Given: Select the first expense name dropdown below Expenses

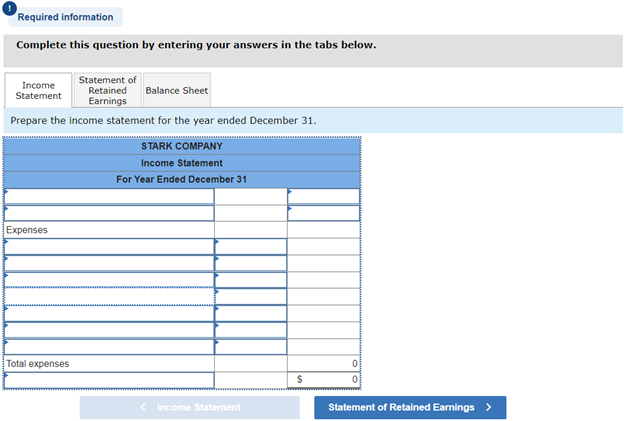Looking at the screenshot, I should click(x=109, y=247).
